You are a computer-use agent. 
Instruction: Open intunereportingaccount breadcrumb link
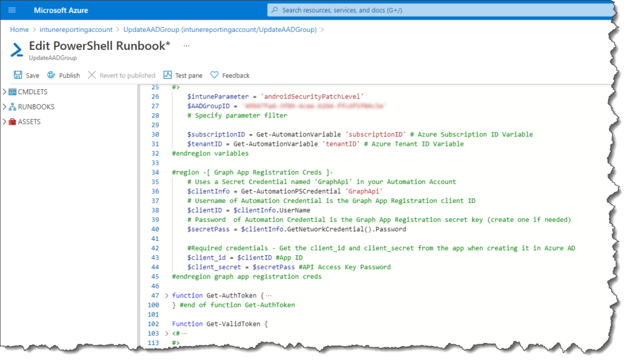point(76,30)
